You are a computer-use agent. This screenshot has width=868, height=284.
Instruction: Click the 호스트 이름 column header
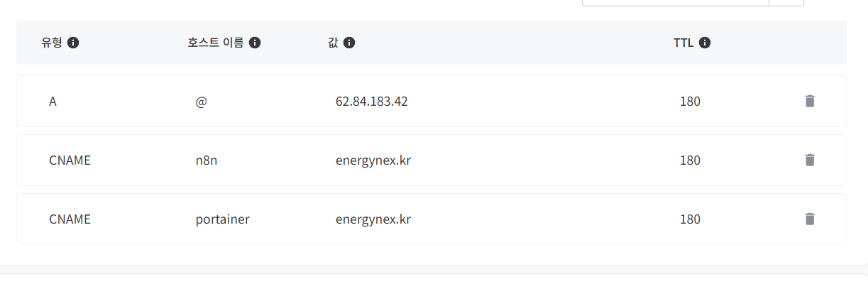pos(216,43)
